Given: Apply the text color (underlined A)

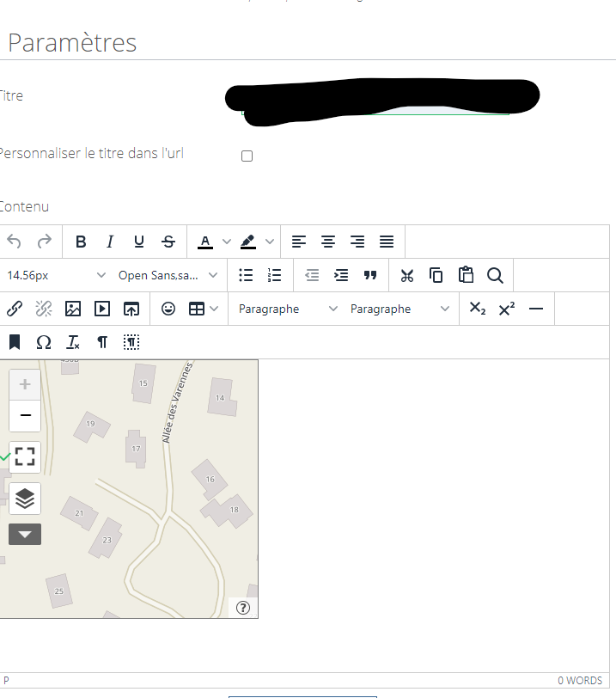Looking at the screenshot, I should [x=205, y=242].
